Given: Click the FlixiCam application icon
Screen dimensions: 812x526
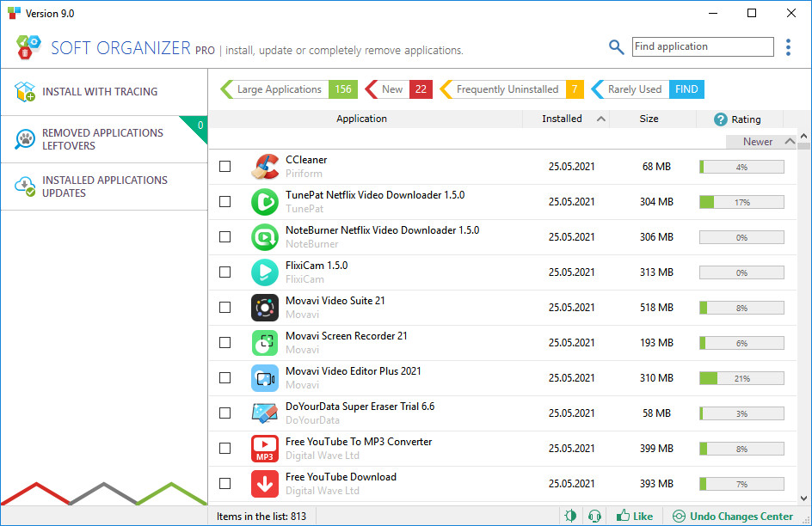Looking at the screenshot, I should 265,272.
